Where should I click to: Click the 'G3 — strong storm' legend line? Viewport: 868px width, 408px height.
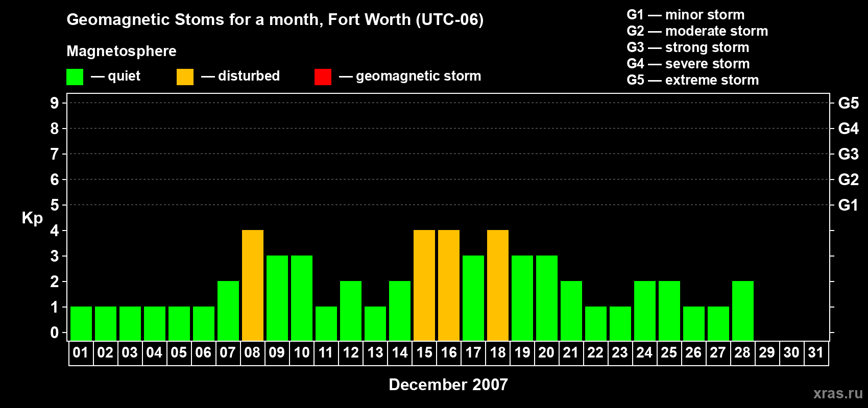coord(688,47)
